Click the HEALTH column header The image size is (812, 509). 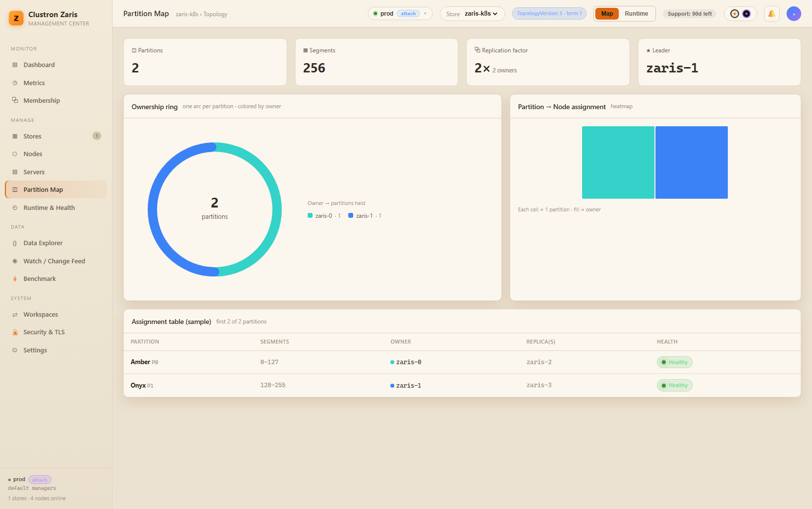[667, 342]
